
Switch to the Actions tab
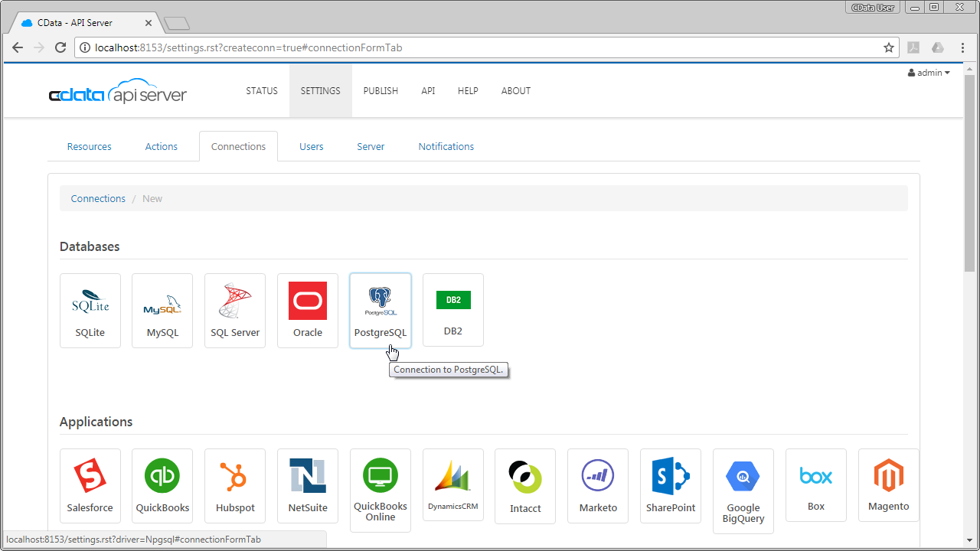[162, 146]
